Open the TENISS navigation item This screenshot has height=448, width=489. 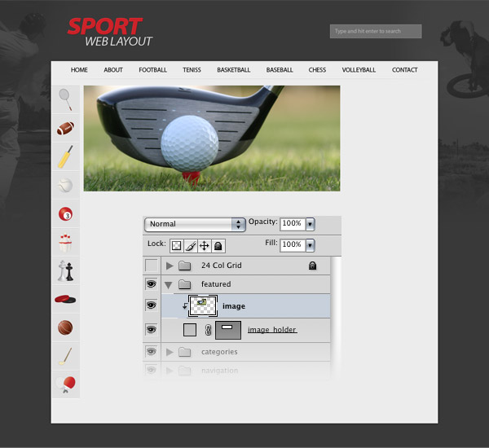point(192,70)
